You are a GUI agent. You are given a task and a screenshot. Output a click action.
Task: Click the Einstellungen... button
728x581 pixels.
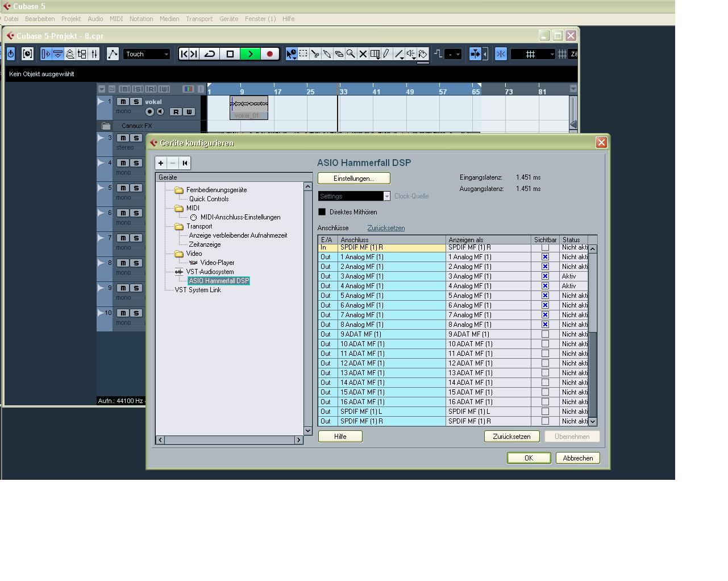354,179
